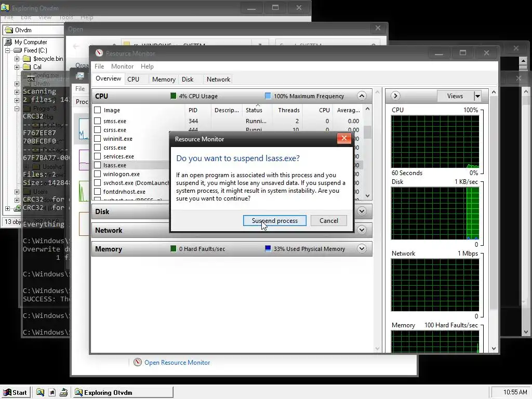Screen dimensions: 532x399
Task: Click the Exploring Otvdm title bar icon
Action: click(5, 7)
